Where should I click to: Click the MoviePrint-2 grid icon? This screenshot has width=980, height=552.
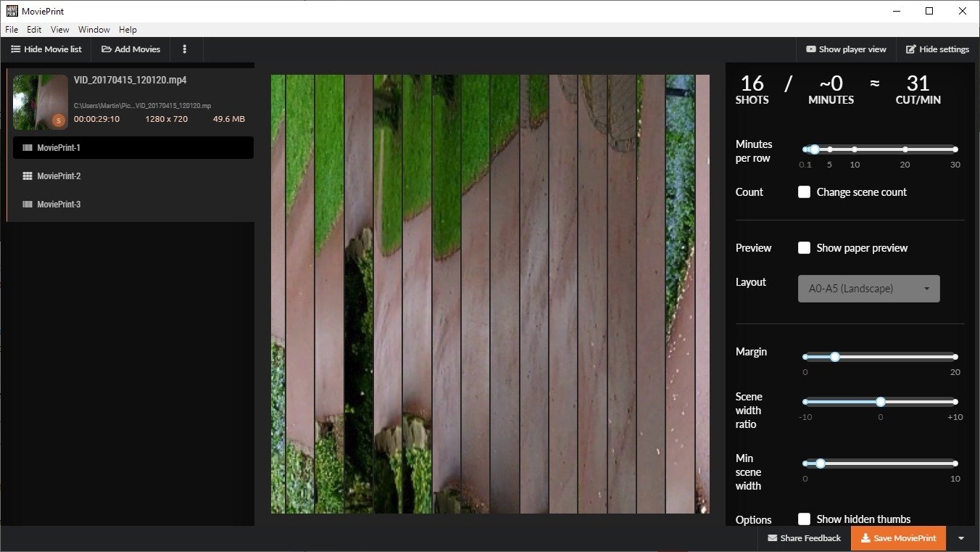point(28,176)
